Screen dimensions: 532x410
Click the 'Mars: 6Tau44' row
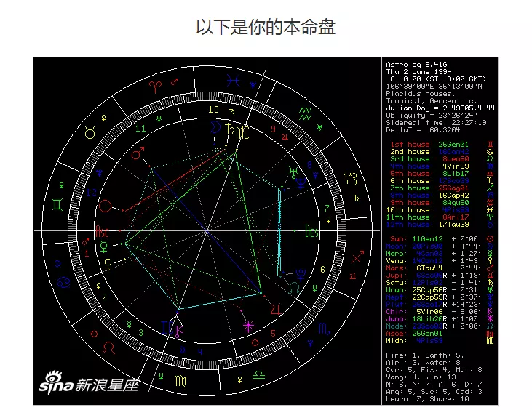point(440,268)
